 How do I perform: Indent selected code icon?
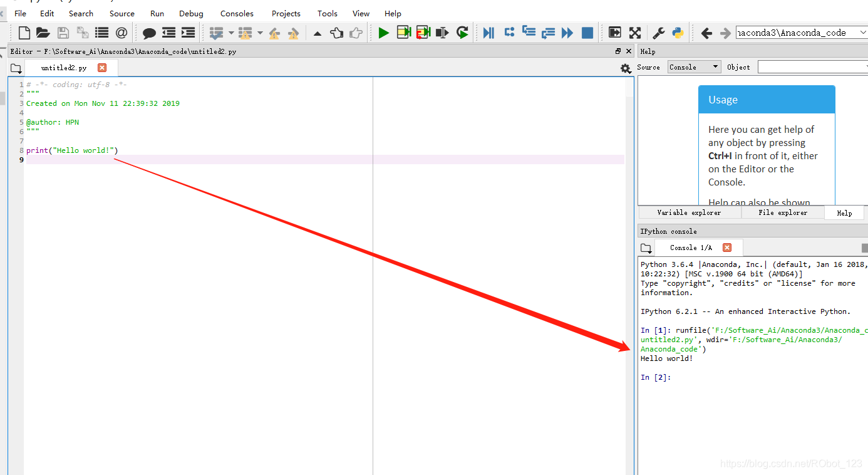(188, 33)
